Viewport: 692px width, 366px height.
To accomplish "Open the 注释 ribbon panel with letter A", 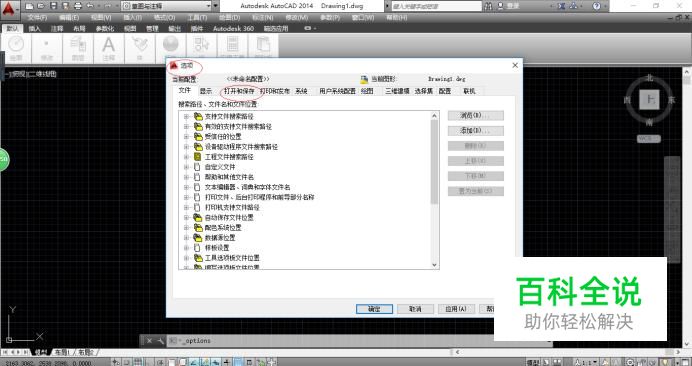I will [109, 49].
